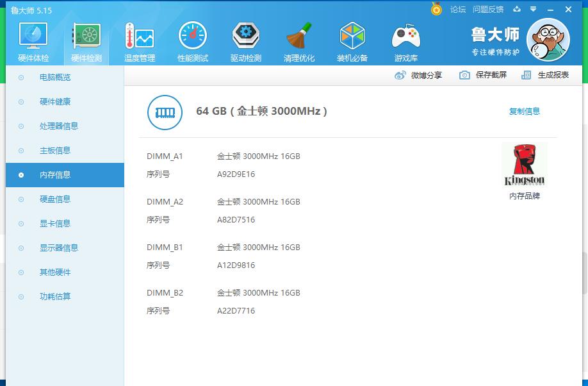Click the Kingston brand logo thumbnail
The height and width of the screenshot is (386, 588).
[524, 165]
